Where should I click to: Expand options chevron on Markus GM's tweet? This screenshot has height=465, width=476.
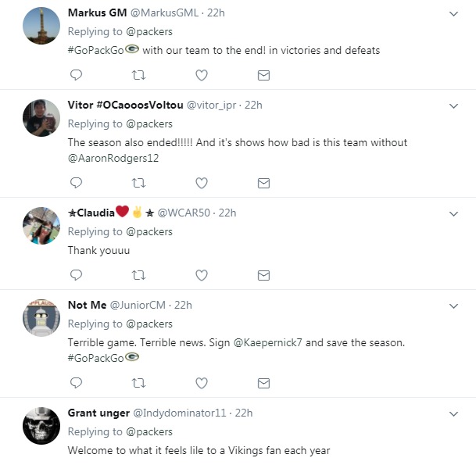[454, 14]
